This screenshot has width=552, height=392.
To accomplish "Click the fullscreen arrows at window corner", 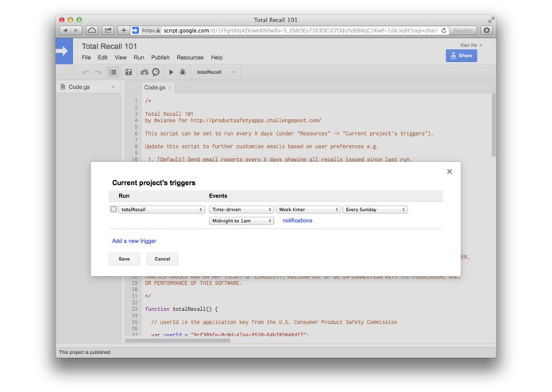I will pyautogui.click(x=491, y=20).
